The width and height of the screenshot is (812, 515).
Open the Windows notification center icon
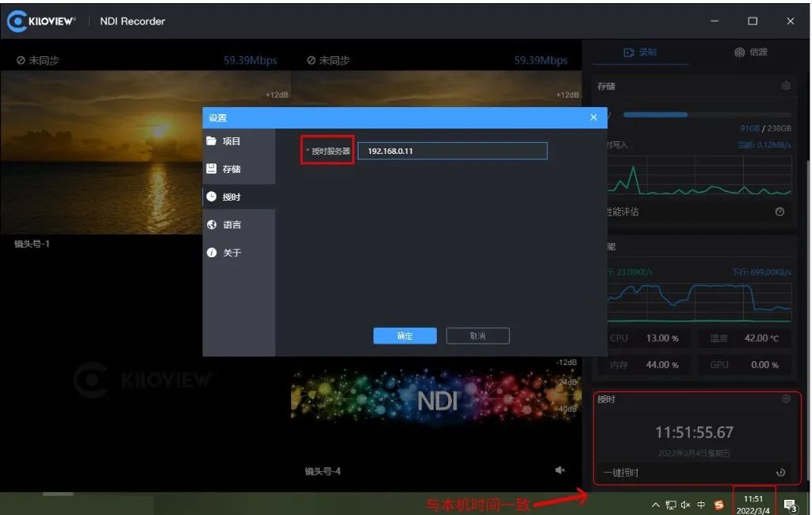pos(791,505)
